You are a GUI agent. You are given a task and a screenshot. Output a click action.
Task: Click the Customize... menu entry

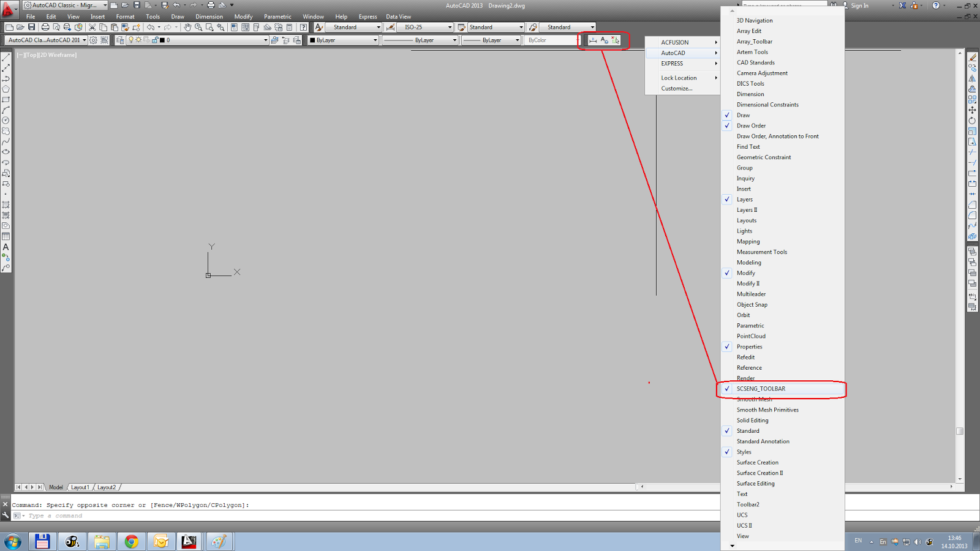pos(683,89)
